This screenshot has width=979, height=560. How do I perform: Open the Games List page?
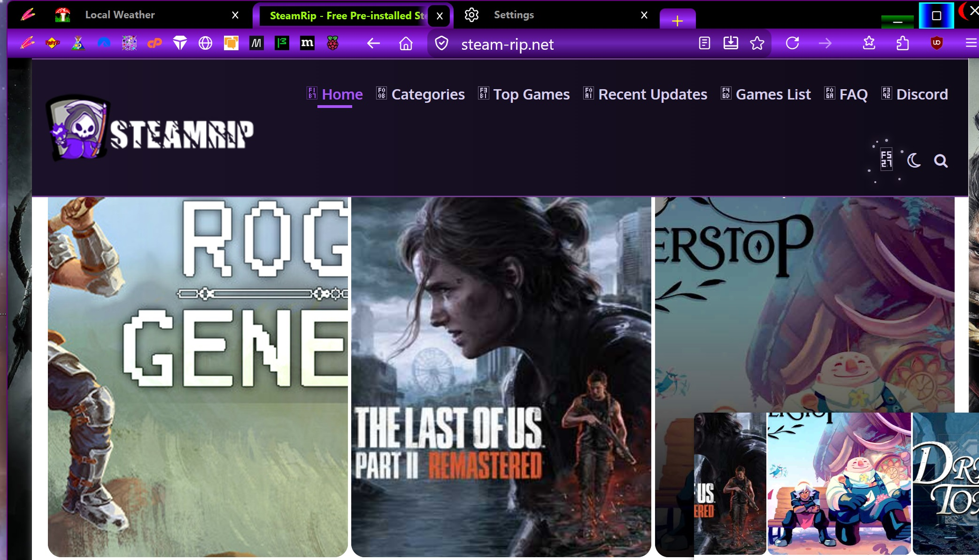766,94
